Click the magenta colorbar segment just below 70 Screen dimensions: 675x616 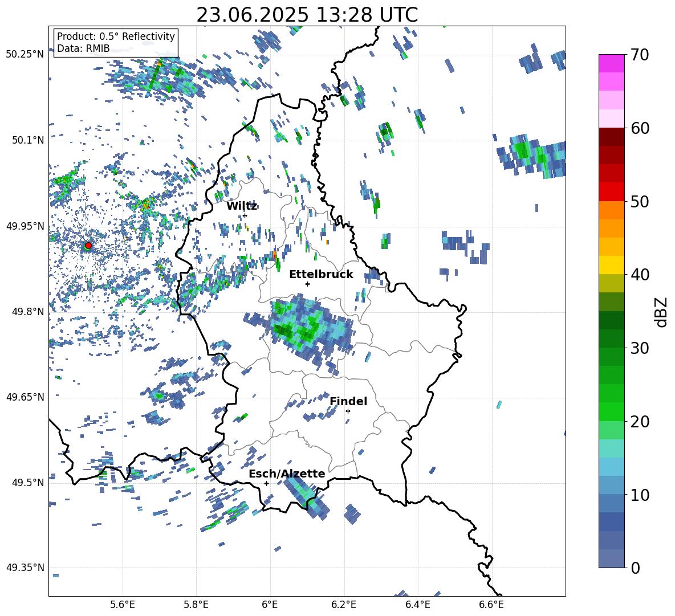point(612,63)
